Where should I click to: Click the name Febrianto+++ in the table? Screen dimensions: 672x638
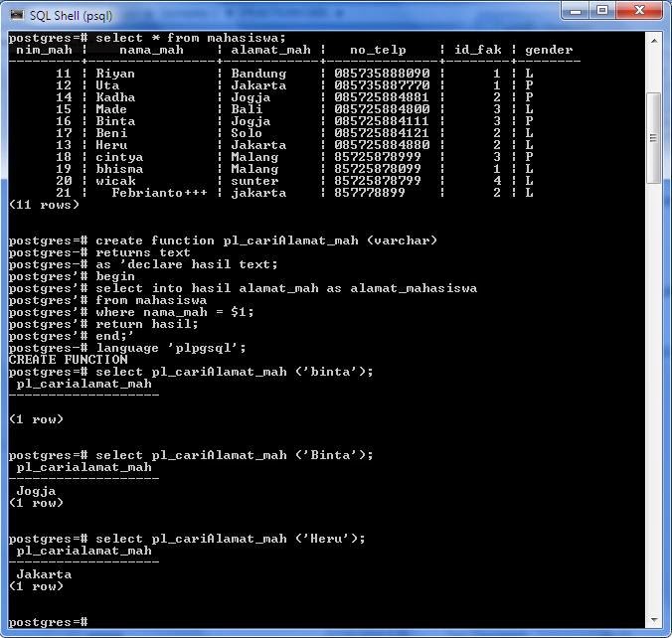tap(159, 193)
